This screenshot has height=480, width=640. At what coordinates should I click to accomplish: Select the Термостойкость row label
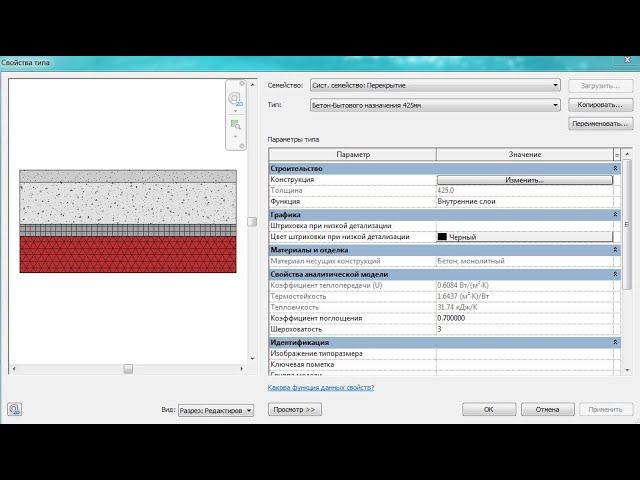click(x=298, y=296)
